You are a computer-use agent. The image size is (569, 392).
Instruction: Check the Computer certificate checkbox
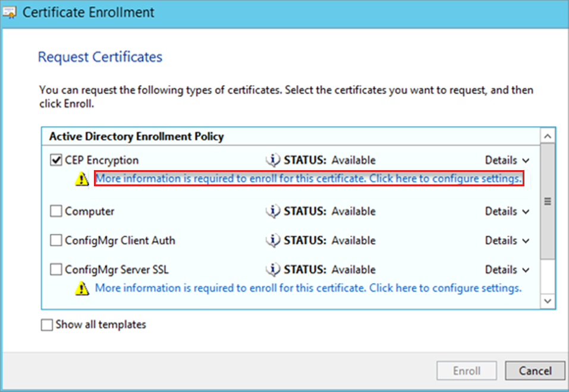[x=56, y=211]
